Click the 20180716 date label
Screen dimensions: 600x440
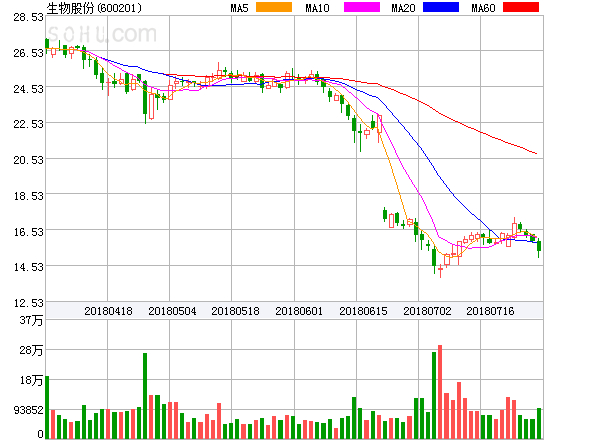pos(490,311)
